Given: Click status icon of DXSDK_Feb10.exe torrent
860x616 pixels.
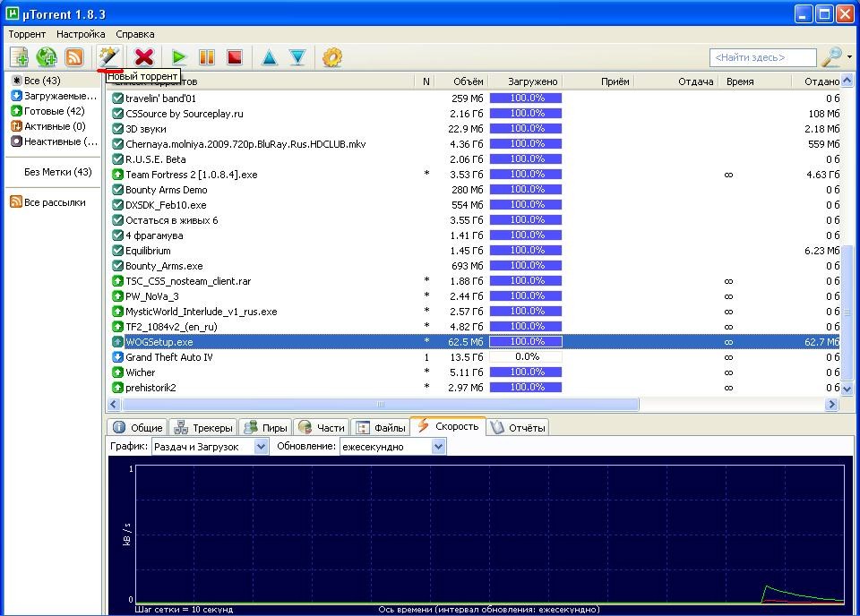Looking at the screenshot, I should point(117,205).
